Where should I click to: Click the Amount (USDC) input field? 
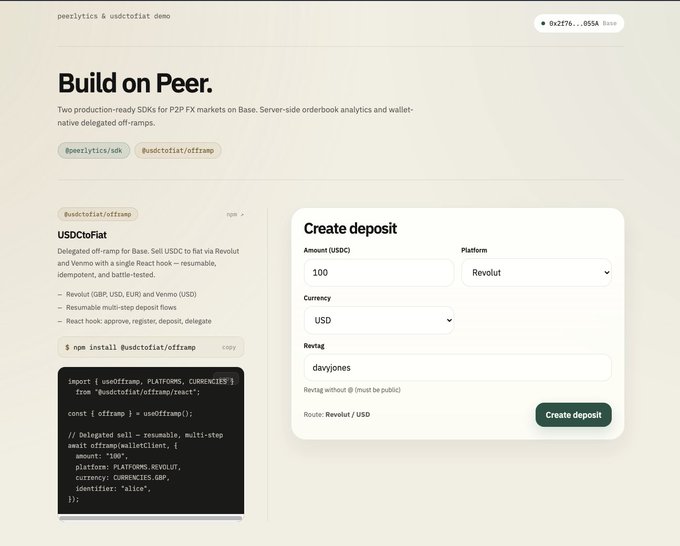[378, 272]
